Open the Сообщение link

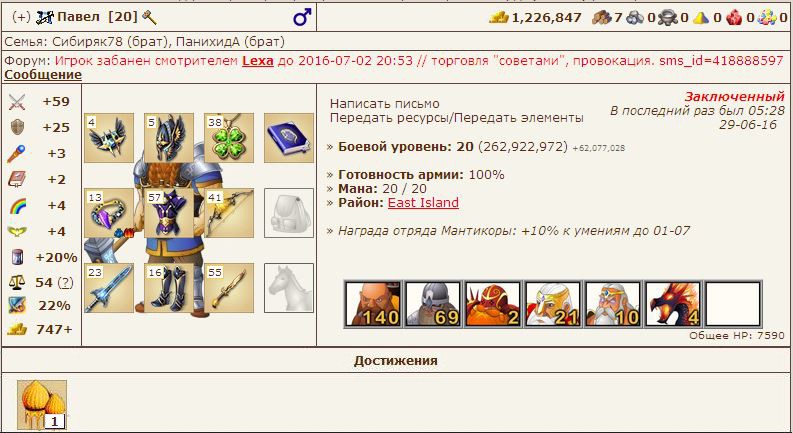coord(43,75)
